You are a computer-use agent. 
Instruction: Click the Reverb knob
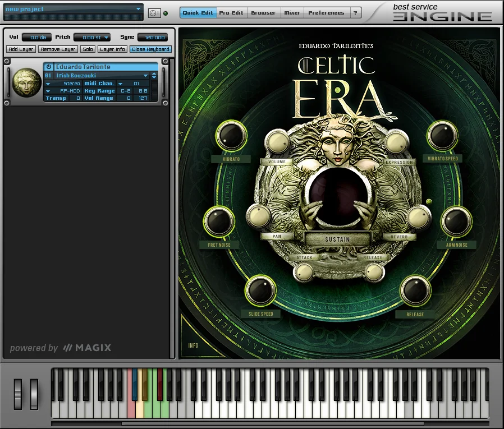click(x=418, y=218)
